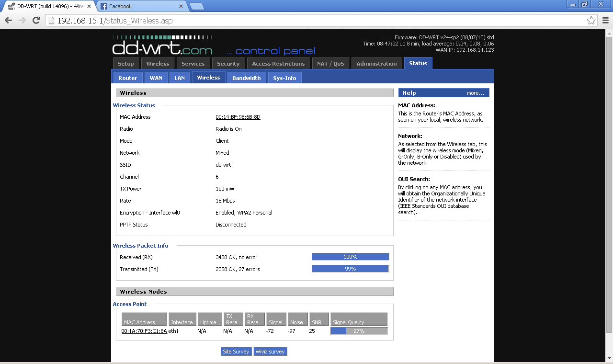Switch to the Router status sub-tab
613x364 pixels.
click(x=128, y=78)
